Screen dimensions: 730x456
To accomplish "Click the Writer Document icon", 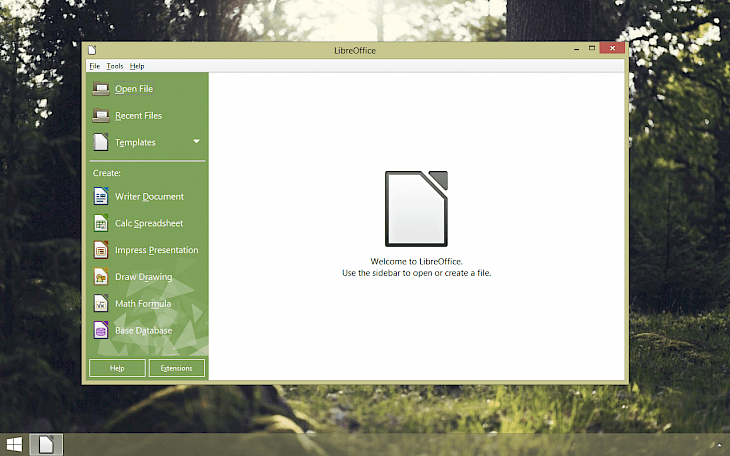I will (101, 196).
